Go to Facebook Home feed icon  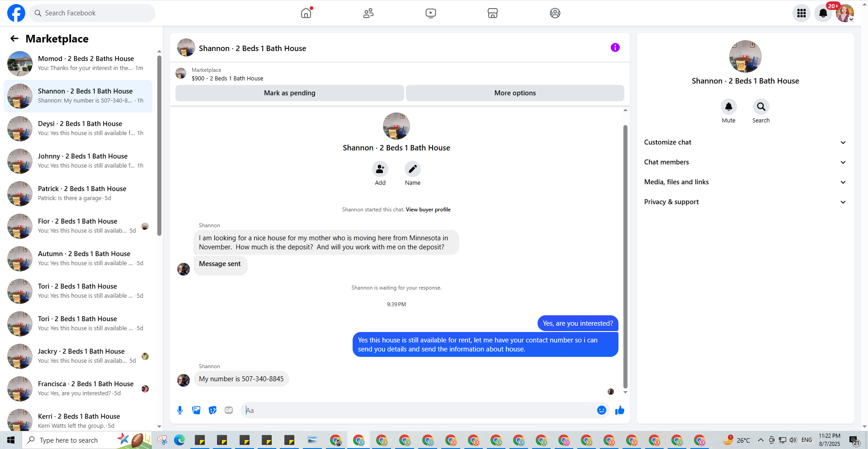pyautogui.click(x=306, y=13)
